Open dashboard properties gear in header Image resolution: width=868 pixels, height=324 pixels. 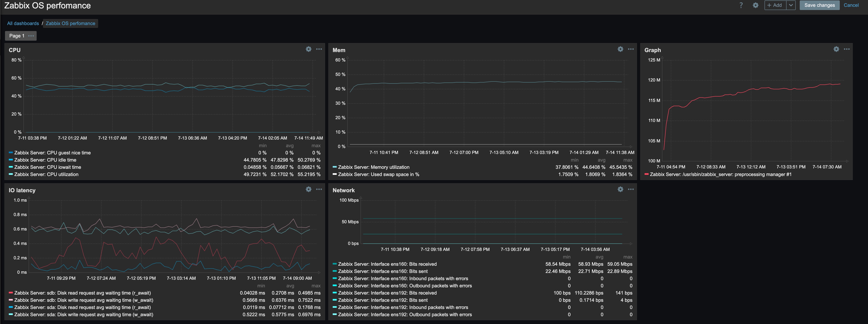[755, 5]
